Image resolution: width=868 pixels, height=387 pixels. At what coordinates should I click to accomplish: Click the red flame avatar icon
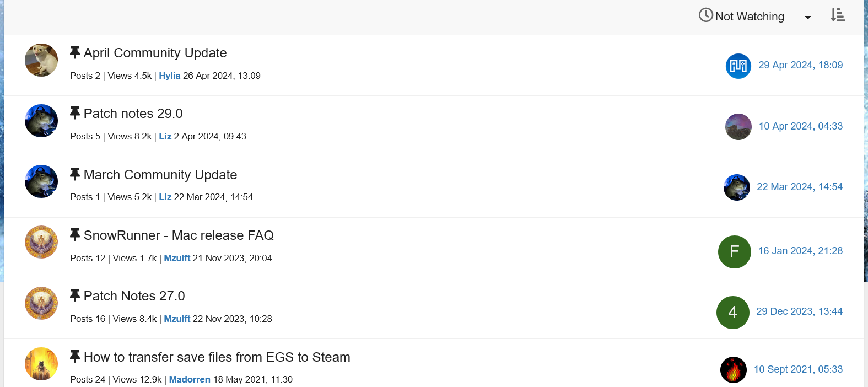733,370
